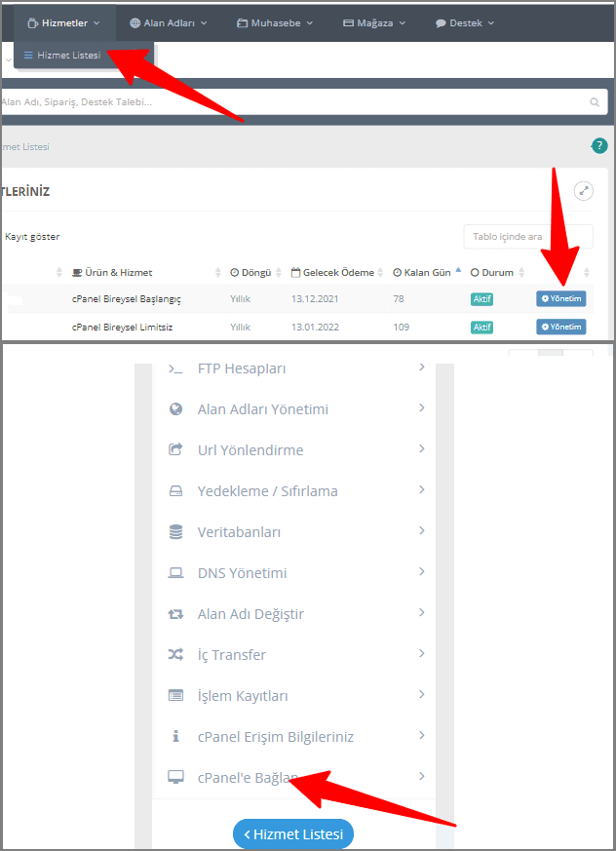Go back with Hizmet Listesi button
The width and height of the screenshot is (616, 851).
pyautogui.click(x=293, y=833)
